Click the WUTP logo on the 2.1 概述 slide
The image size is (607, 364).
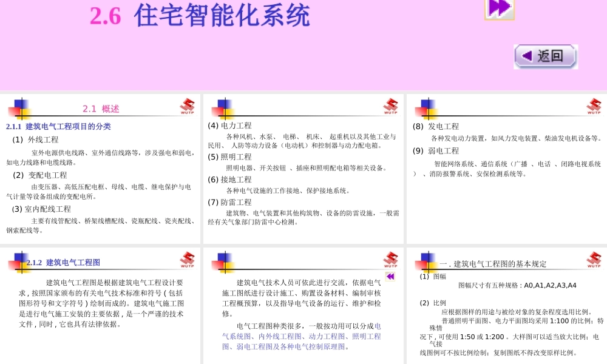[187, 106]
